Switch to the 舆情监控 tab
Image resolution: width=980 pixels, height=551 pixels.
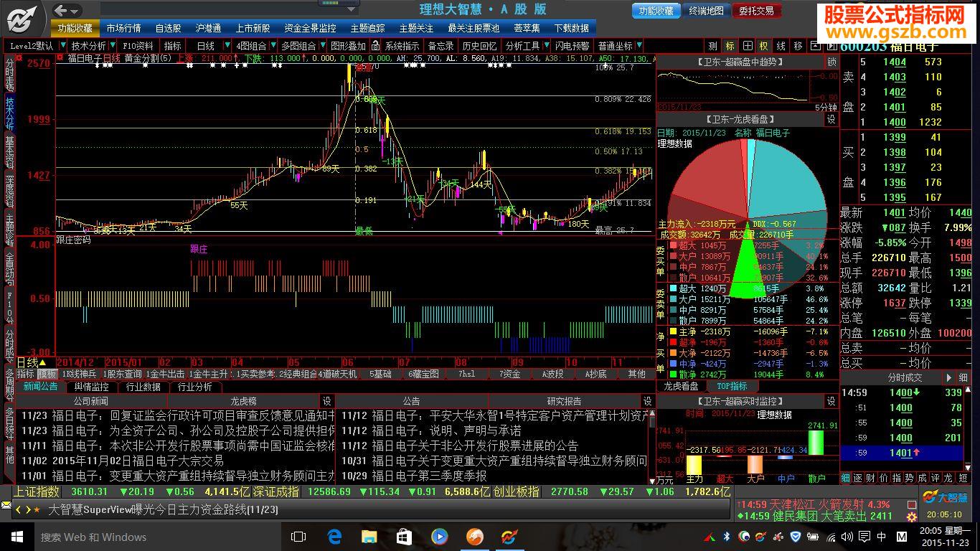pyautogui.click(x=92, y=387)
